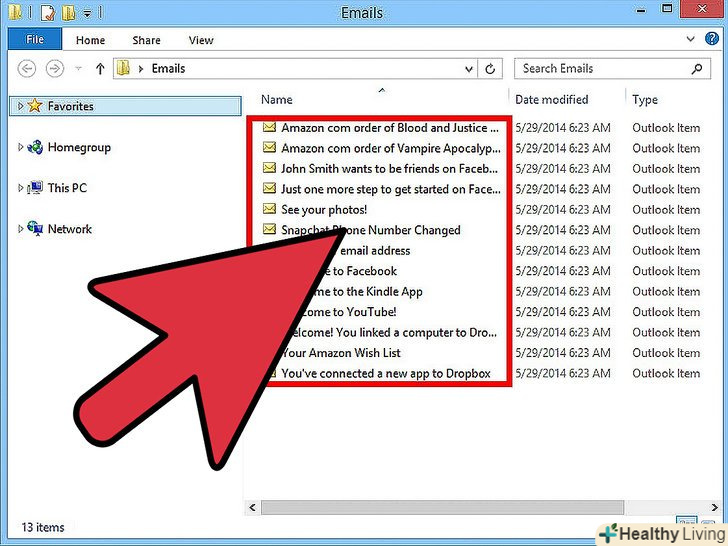728x546 pixels.
Task: Click envelope icon of See your photos!
Action: click(269, 208)
